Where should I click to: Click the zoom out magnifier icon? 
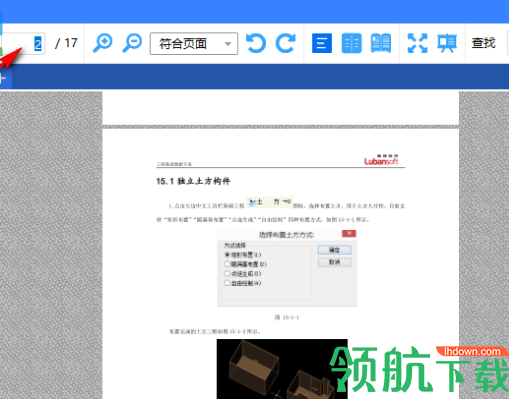[132, 43]
